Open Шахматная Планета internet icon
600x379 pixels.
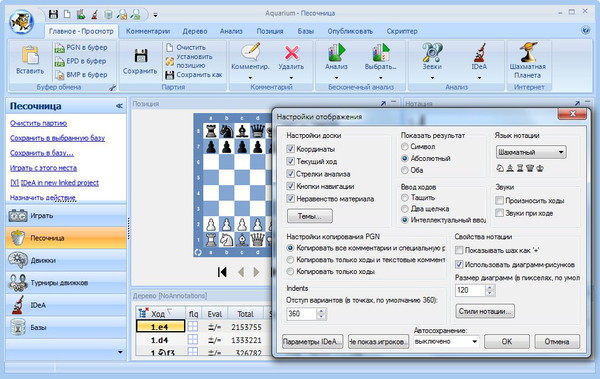528,52
